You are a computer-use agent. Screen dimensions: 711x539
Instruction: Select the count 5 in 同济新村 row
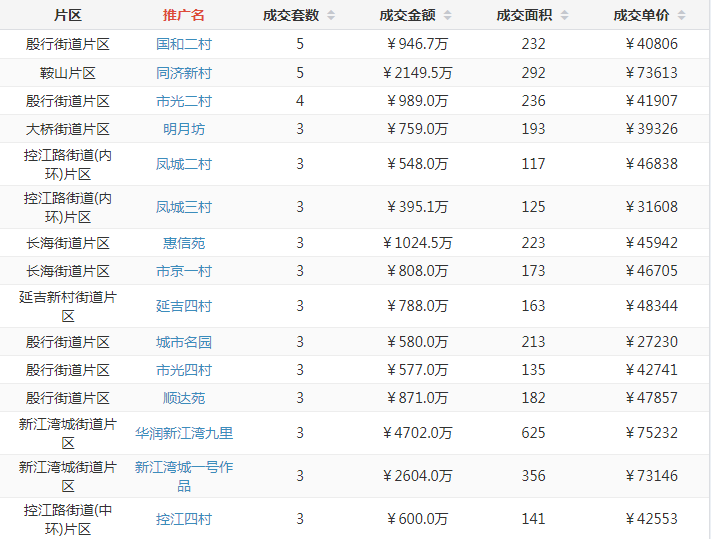[300, 73]
